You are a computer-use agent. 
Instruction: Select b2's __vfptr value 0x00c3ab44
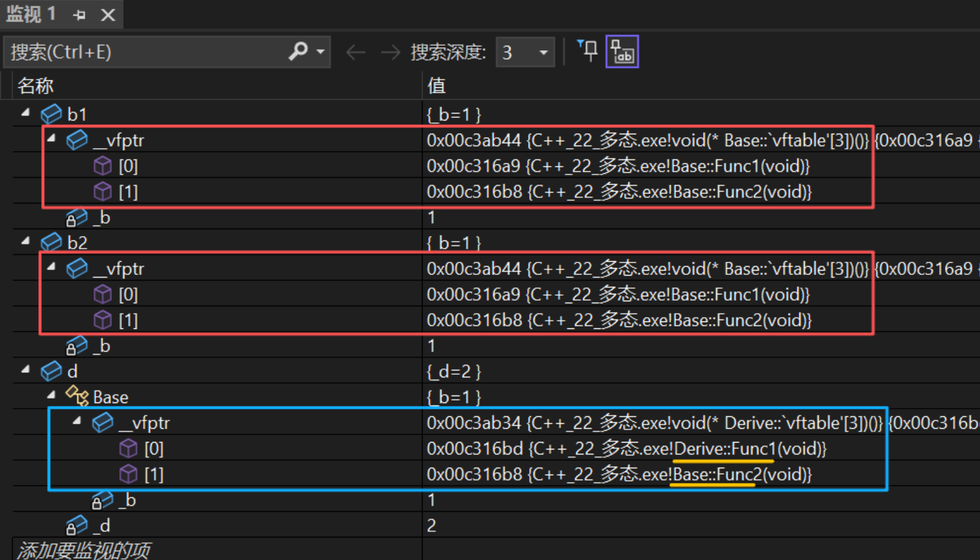pos(648,269)
